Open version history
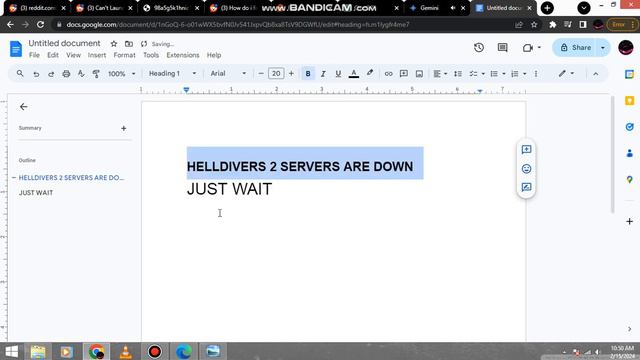Screen dimensions: 640x360 [479, 48]
